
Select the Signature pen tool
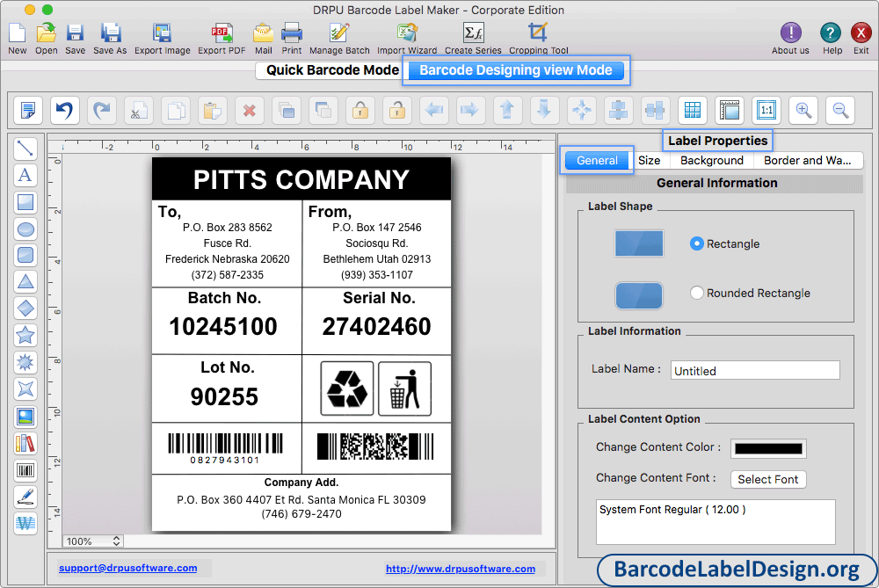[x=25, y=497]
